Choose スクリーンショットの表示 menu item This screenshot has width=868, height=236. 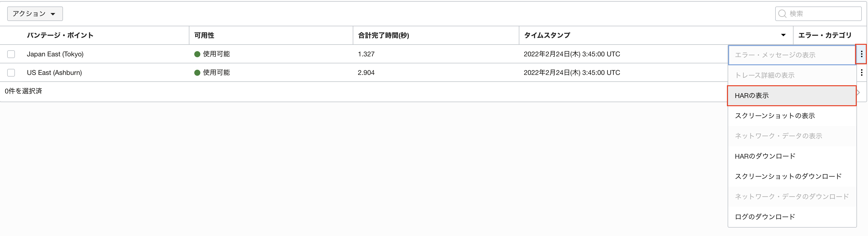tap(775, 116)
